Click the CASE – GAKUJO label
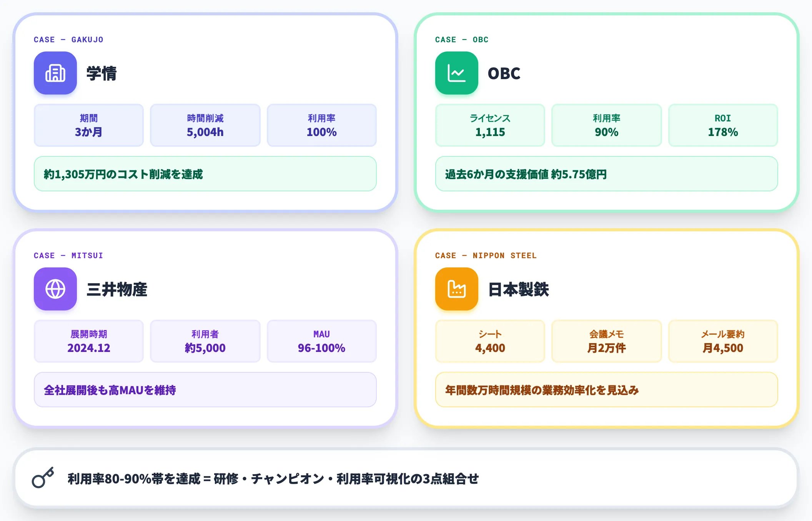 click(x=68, y=40)
